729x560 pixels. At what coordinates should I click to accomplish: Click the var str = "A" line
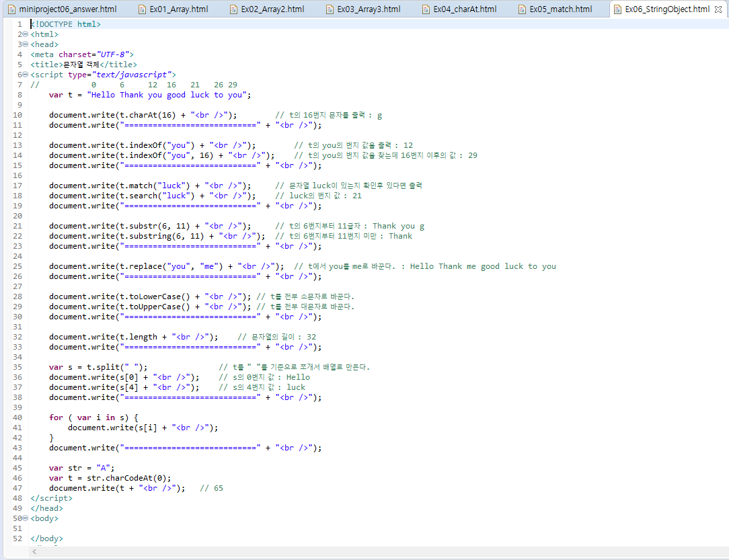coord(81,468)
